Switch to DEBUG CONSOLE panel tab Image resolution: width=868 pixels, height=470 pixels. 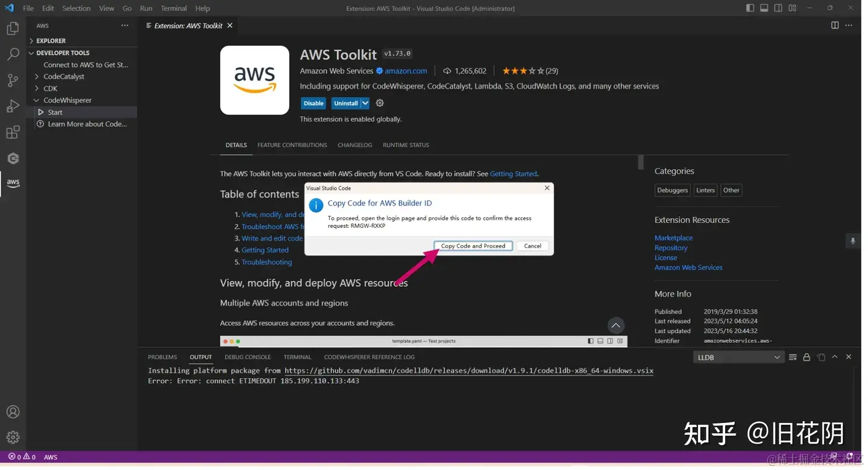coord(248,357)
